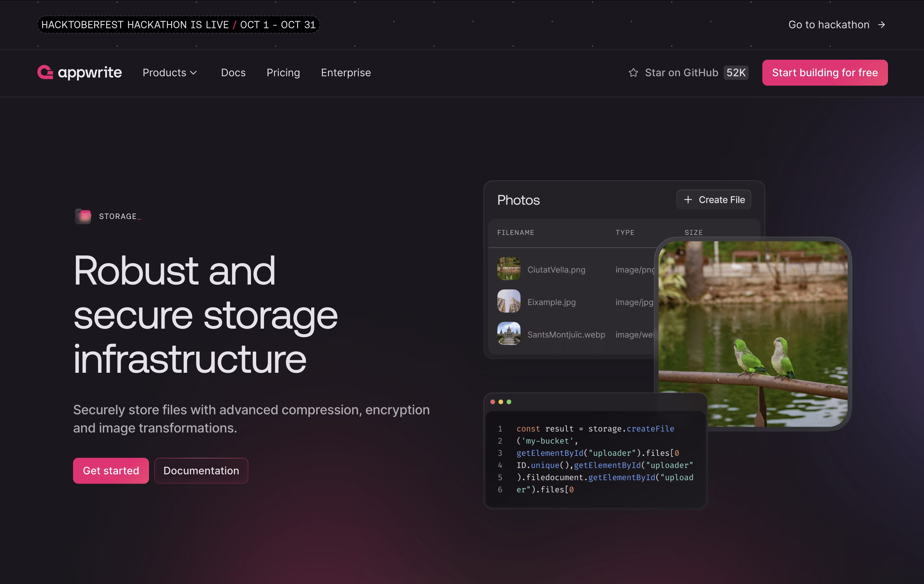
Task: Click the Robust and secure storage heading
Action: (x=205, y=314)
